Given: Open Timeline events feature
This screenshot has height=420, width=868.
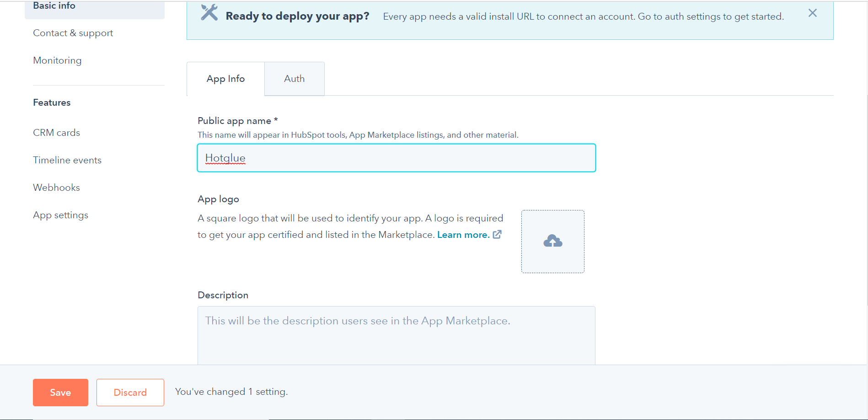Looking at the screenshot, I should click(67, 160).
